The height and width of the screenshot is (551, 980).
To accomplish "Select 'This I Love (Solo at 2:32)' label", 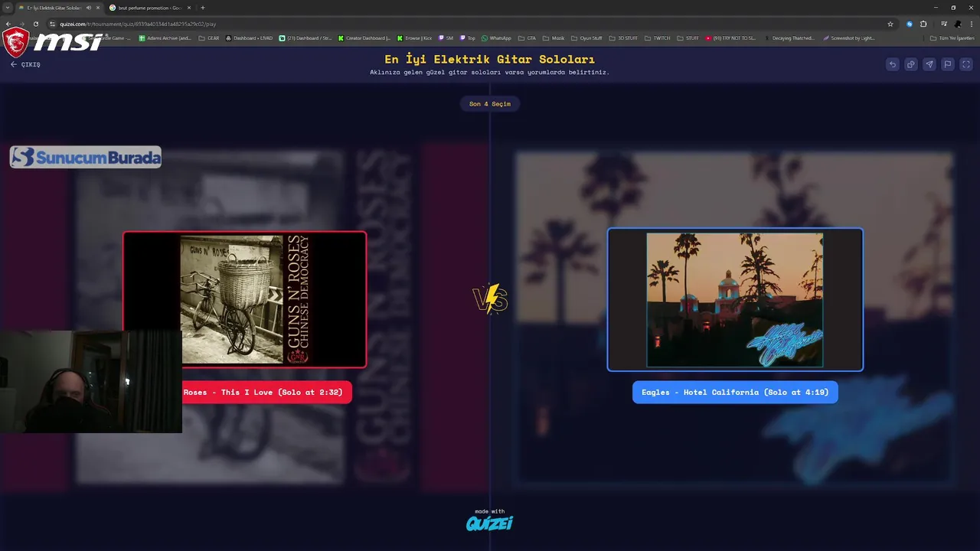I will 266,392.
